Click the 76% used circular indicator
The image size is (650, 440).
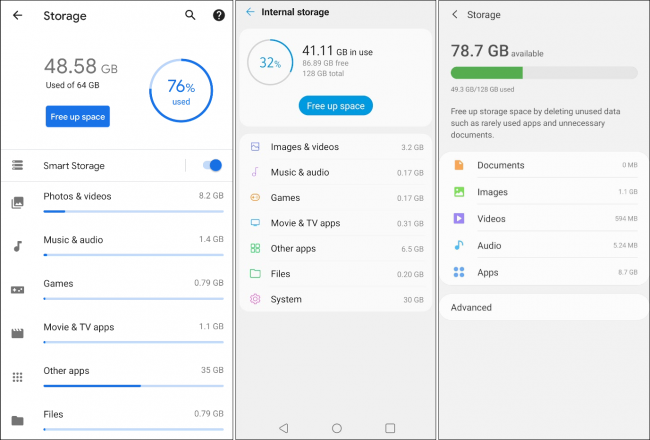[181, 90]
